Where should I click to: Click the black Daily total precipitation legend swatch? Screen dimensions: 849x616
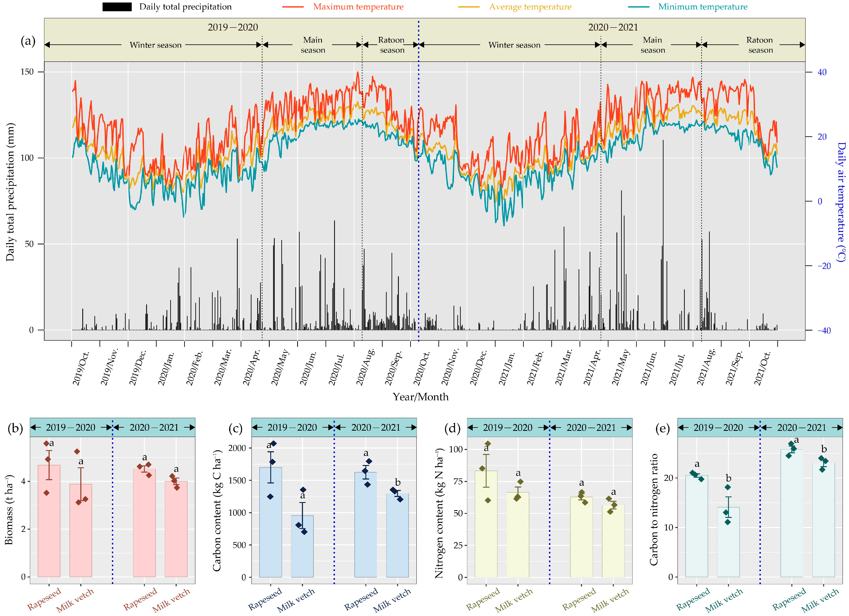point(117,7)
